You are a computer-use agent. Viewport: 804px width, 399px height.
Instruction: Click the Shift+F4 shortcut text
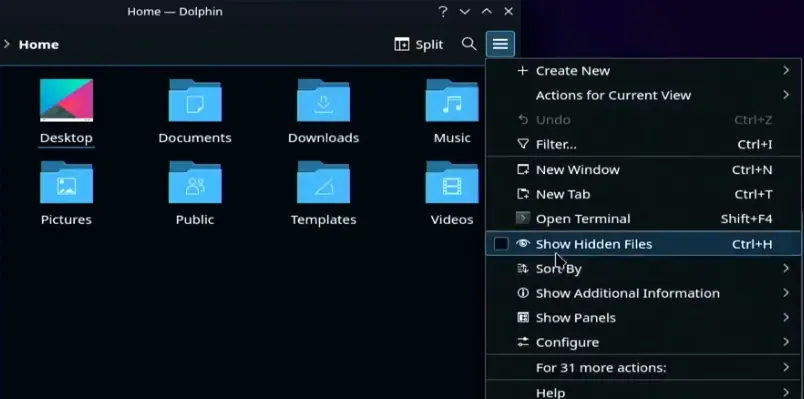click(747, 219)
